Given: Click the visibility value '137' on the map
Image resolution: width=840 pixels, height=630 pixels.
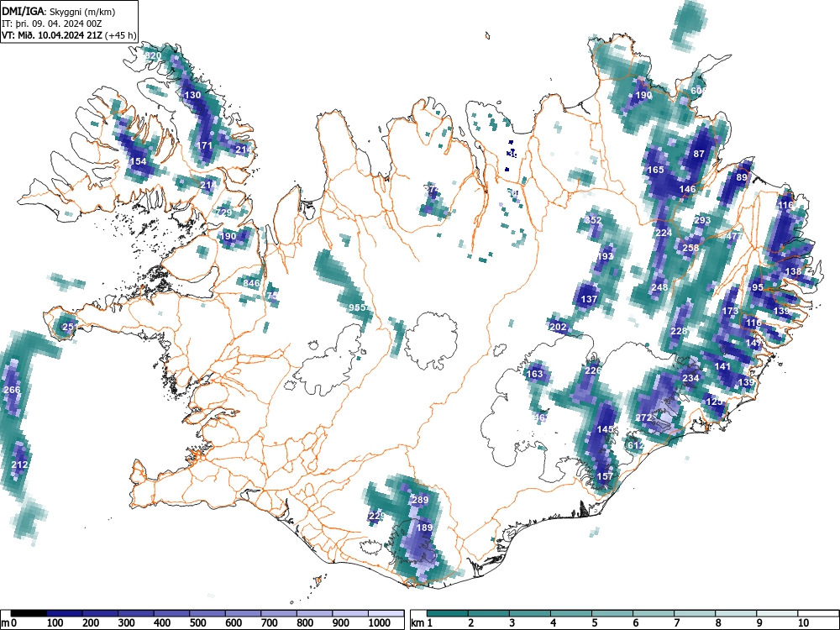Looking at the screenshot, I should pyautogui.click(x=590, y=299).
